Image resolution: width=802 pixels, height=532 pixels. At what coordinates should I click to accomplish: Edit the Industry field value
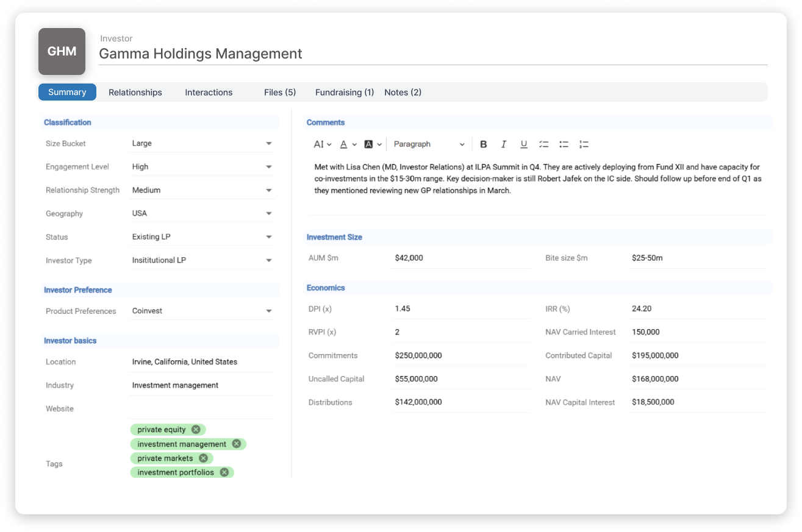[x=202, y=385]
